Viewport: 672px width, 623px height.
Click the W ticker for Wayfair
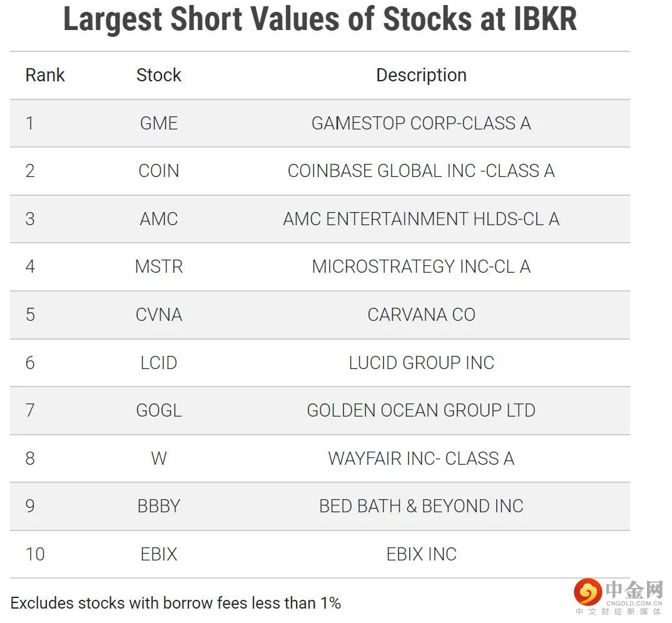[159, 458]
